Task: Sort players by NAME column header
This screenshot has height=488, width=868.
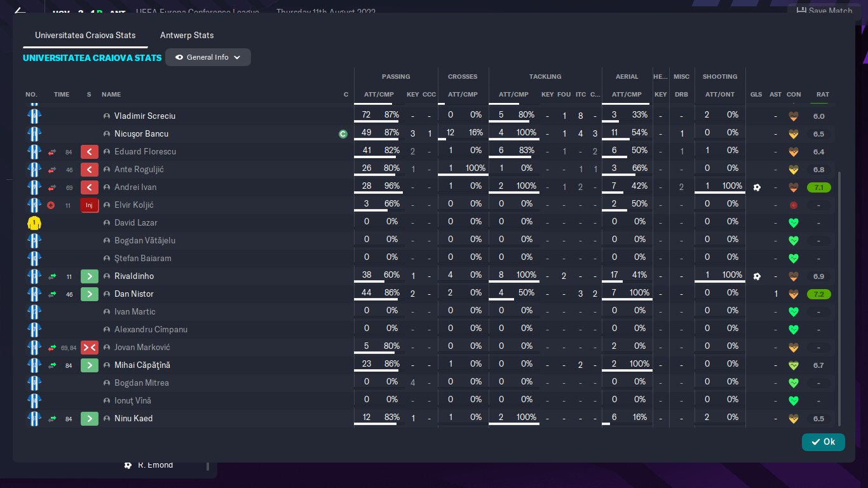Action: click(111, 95)
